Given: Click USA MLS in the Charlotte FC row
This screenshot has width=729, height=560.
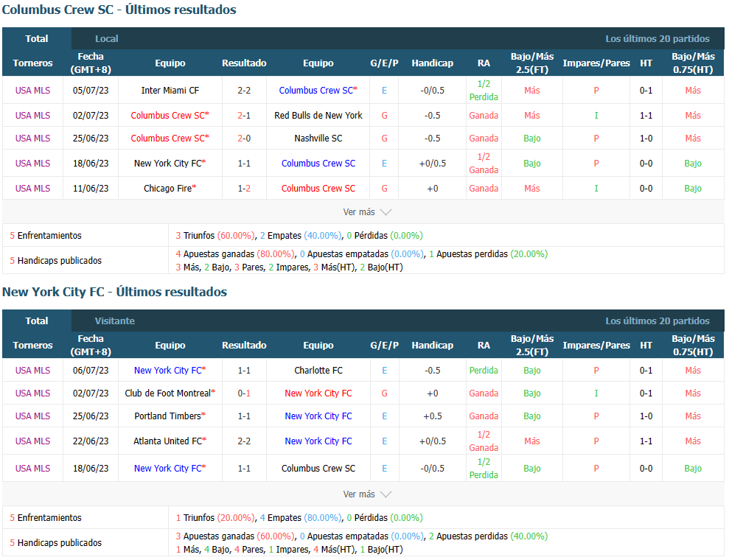Looking at the screenshot, I should (32, 371).
